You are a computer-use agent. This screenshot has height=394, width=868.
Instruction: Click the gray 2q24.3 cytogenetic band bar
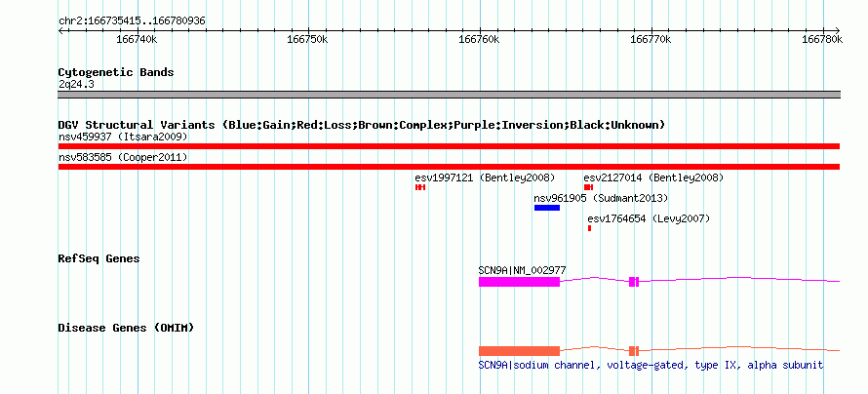[x=449, y=95]
